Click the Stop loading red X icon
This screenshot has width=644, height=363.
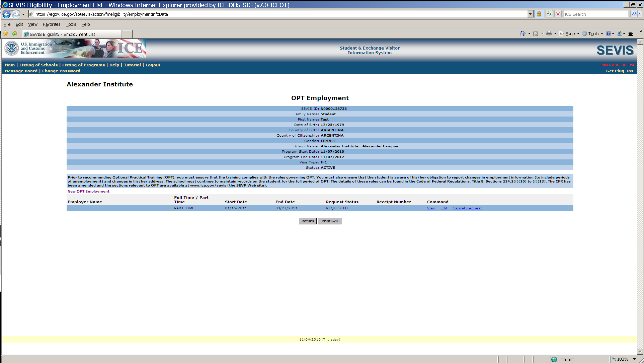coord(558,14)
